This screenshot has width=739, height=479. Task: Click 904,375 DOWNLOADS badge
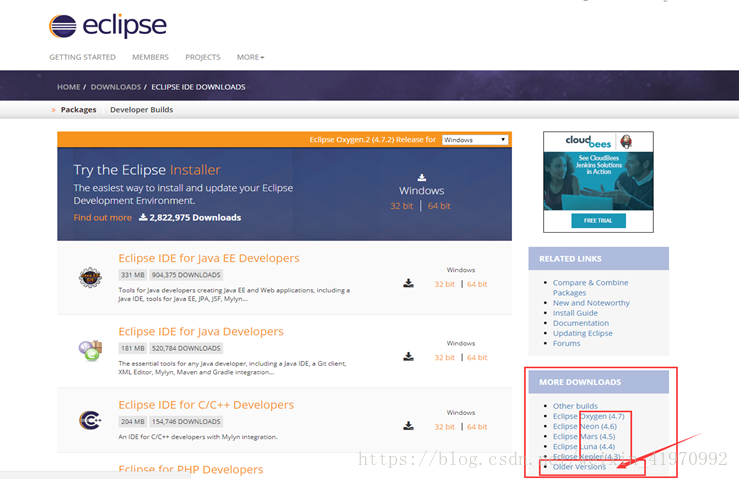click(186, 275)
